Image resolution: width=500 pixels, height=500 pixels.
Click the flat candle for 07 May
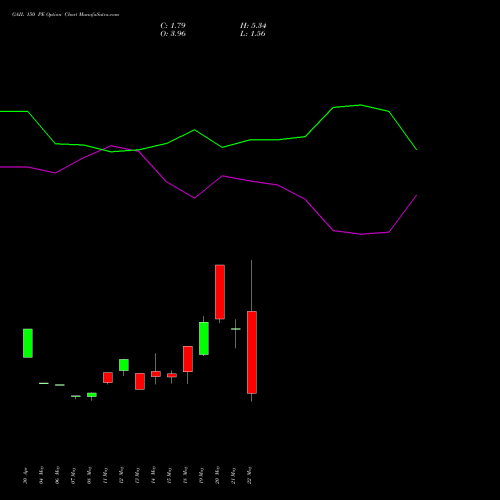76,396
